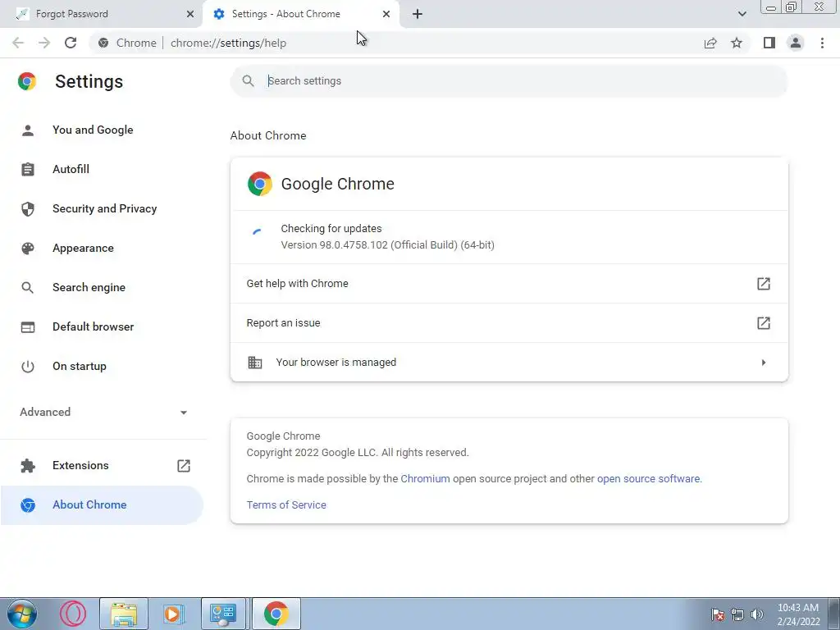Click the building icon beside Your browser is managed
Viewport: 840px width, 630px height.
255,363
